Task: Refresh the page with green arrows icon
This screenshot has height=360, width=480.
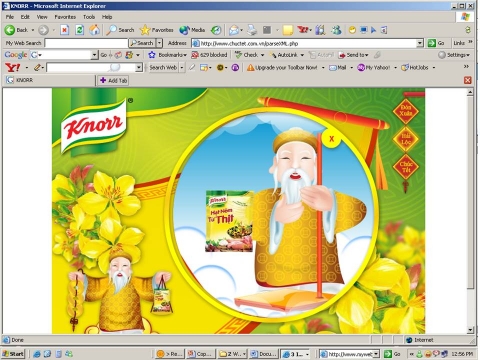Action: (79, 30)
